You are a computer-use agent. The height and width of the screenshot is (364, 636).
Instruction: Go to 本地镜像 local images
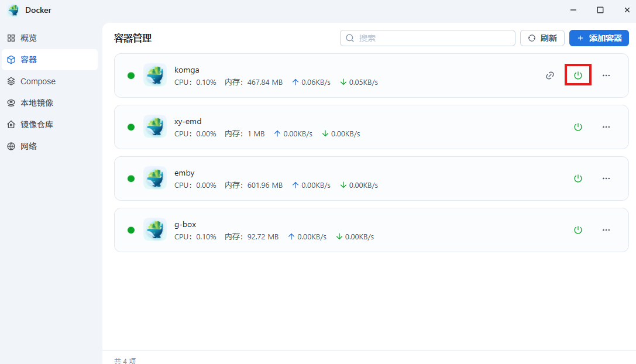50,103
